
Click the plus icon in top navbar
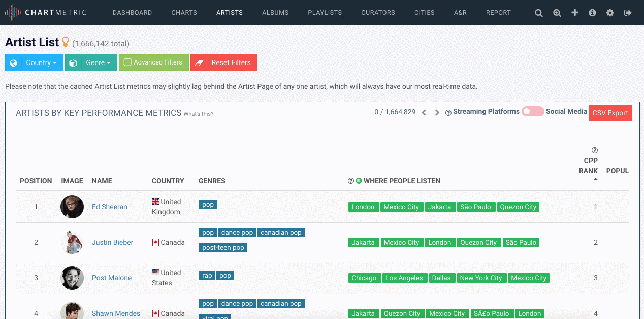(575, 13)
